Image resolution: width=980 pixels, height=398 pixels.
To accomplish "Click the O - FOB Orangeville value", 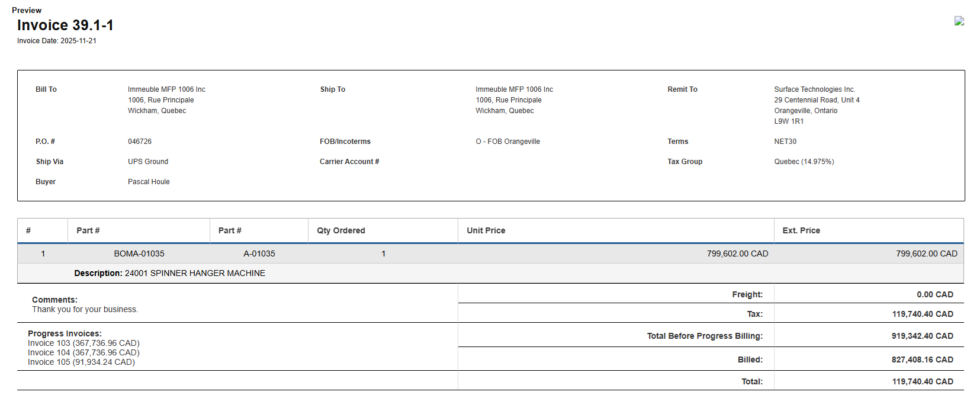I will [507, 142].
